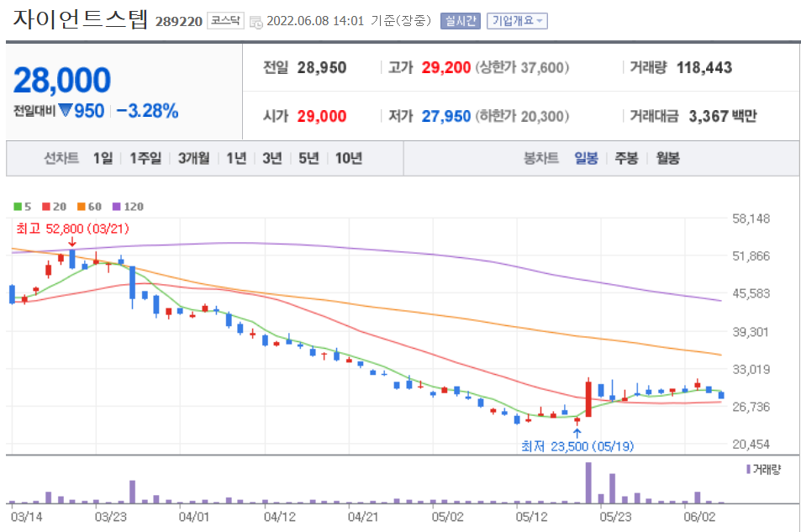Screen dimensions: 801x532
Task: Click the blue down-triangle price change icon
Action: pyautogui.click(x=66, y=110)
